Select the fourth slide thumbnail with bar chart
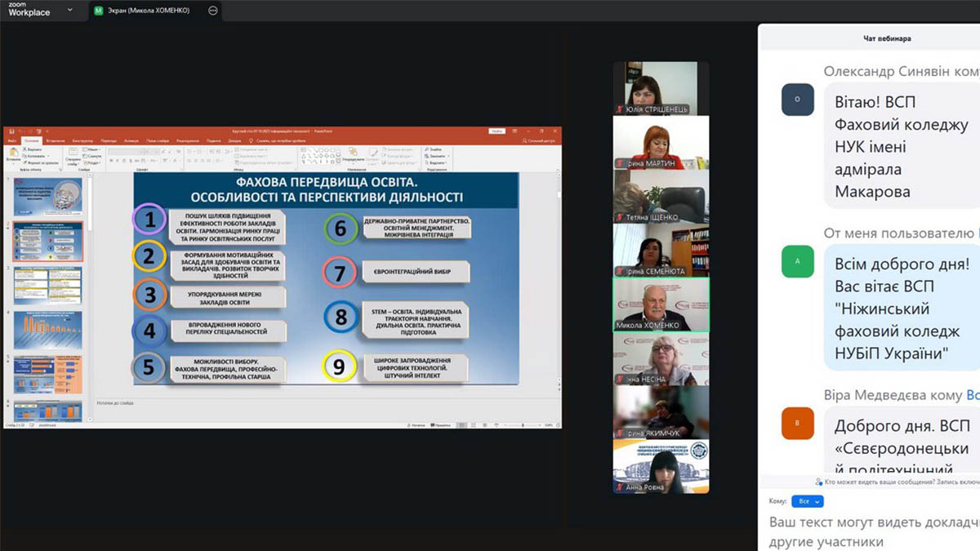This screenshot has width=980, height=551. (47, 329)
